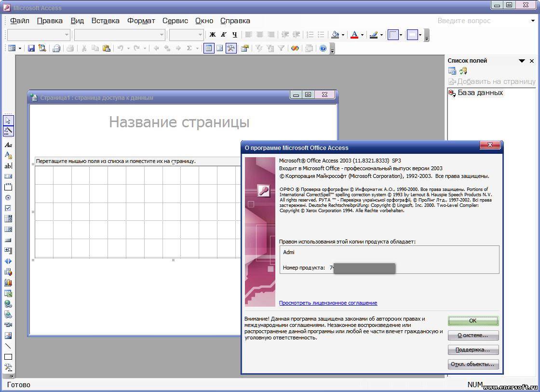Open the Файл menu
Image resolution: width=540 pixels, height=392 pixels.
point(19,21)
